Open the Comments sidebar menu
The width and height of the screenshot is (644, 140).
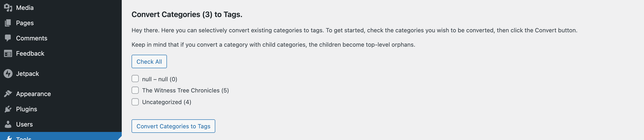coord(32,38)
